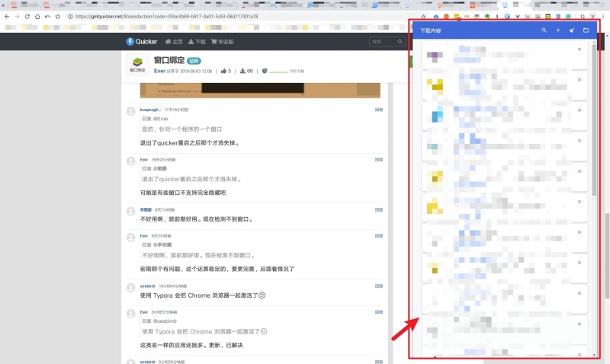Remove the download entry with blue icon
Viewport: 610px width, 364px height.
(x=579, y=110)
